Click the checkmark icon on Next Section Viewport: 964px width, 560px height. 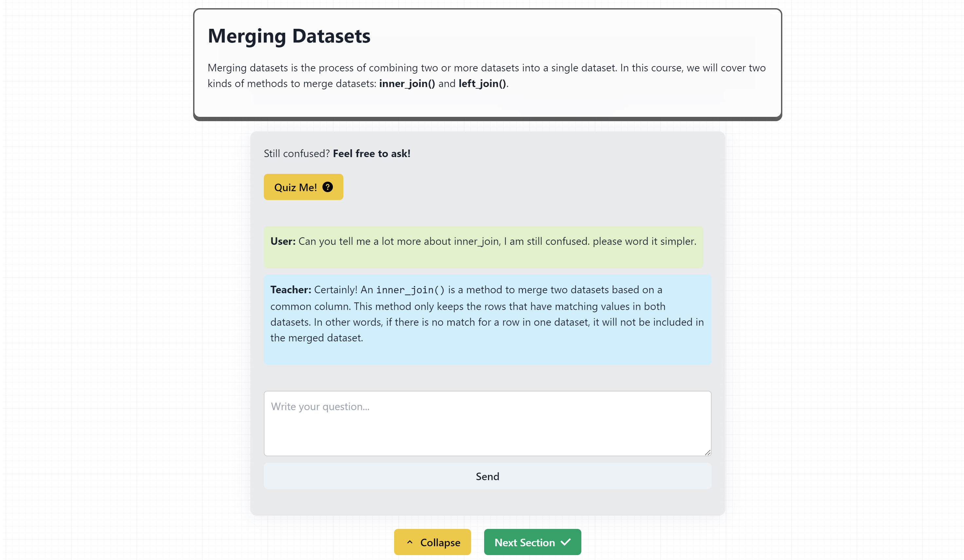click(x=566, y=542)
